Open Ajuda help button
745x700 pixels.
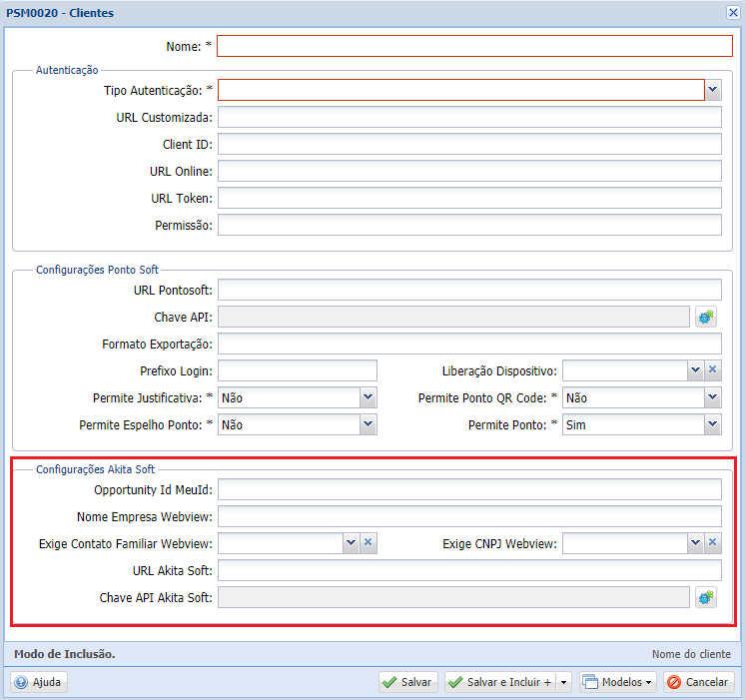(39, 682)
